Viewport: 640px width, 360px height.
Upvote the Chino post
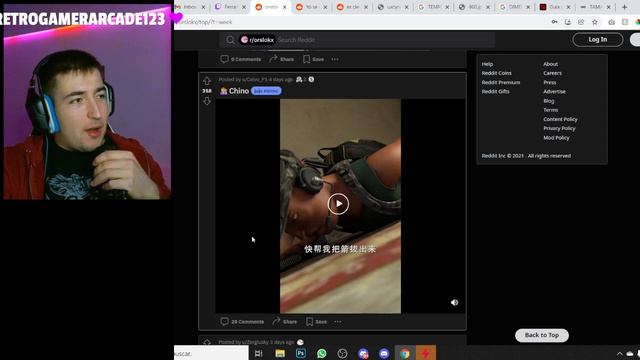207,80
